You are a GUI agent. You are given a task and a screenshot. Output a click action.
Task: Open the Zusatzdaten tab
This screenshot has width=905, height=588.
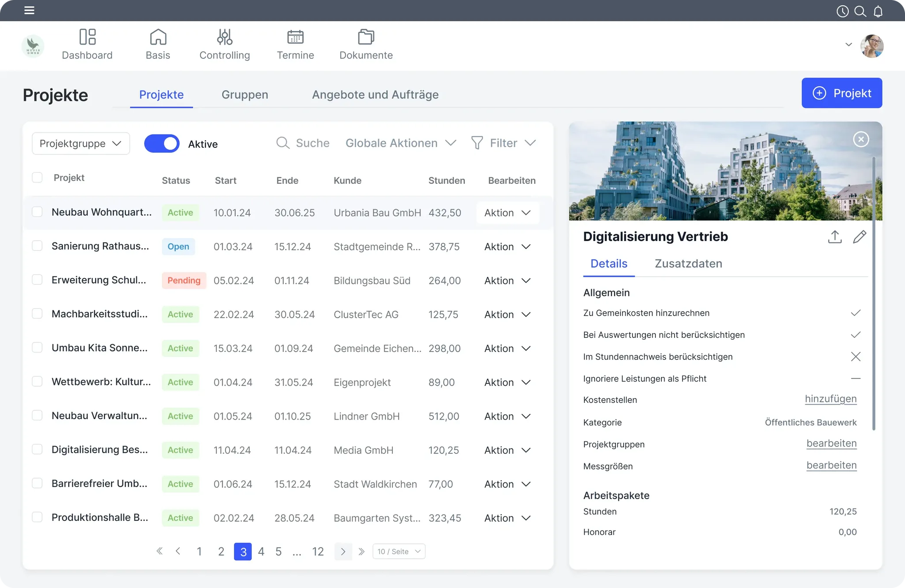click(688, 263)
